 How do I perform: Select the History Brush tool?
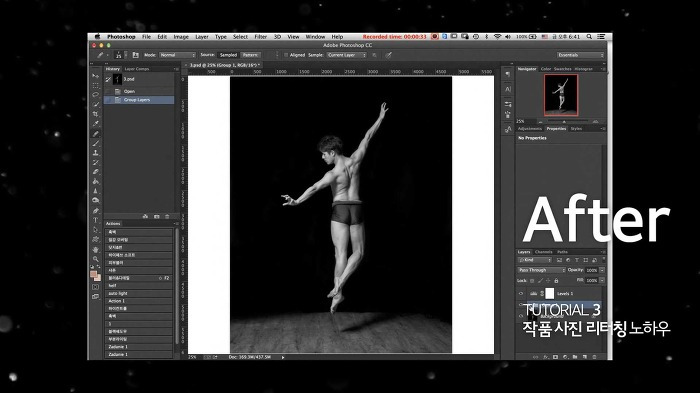point(96,162)
